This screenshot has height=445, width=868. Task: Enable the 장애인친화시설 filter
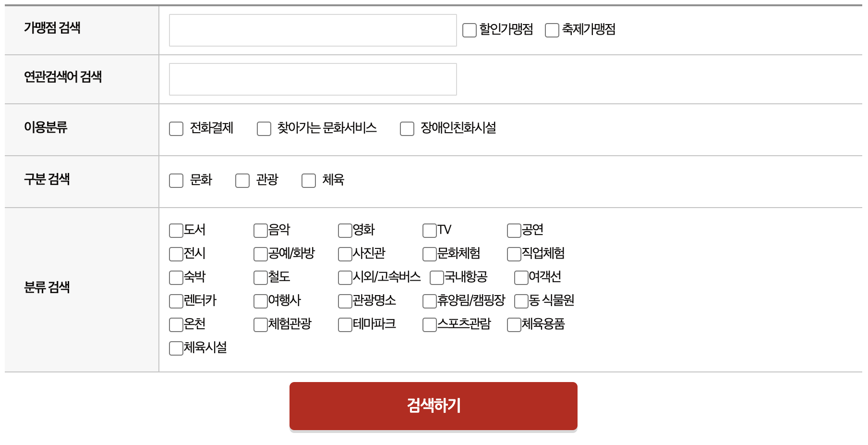pos(407,128)
